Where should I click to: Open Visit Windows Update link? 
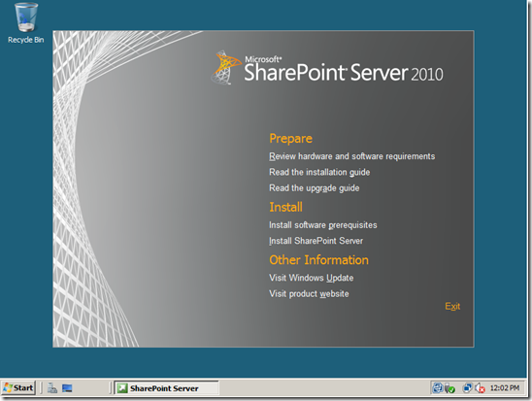point(311,278)
